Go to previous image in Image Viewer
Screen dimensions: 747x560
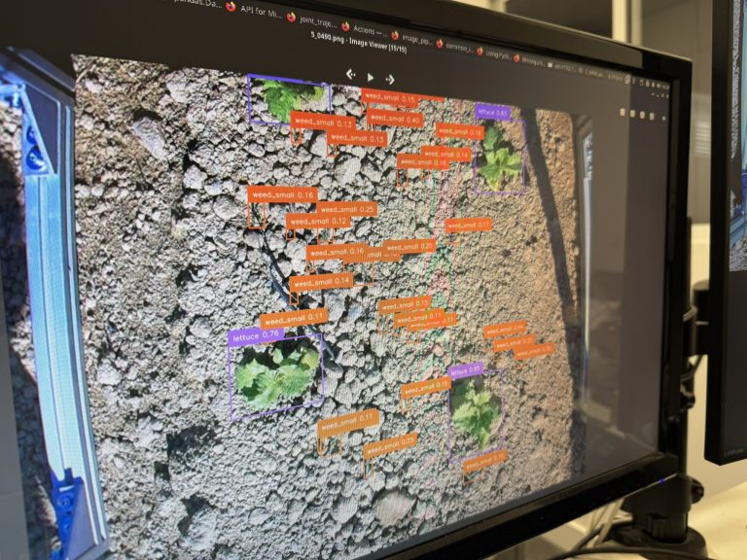click(x=351, y=74)
